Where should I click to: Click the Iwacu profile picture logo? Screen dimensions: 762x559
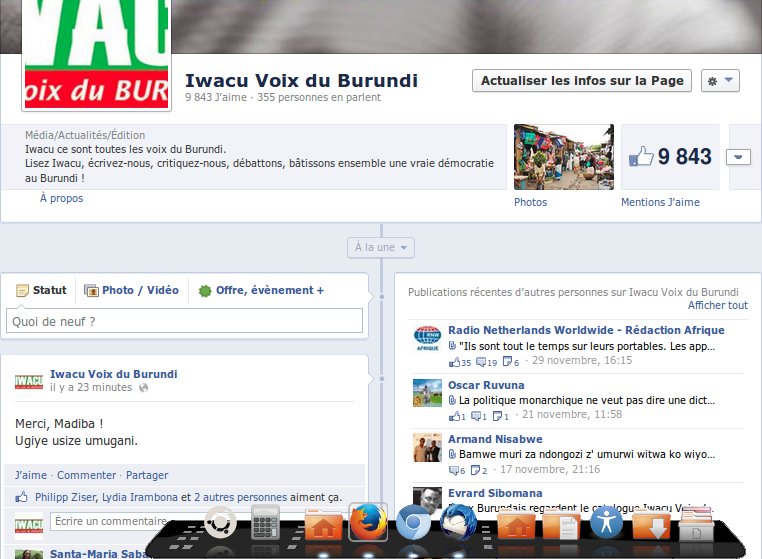point(97,54)
